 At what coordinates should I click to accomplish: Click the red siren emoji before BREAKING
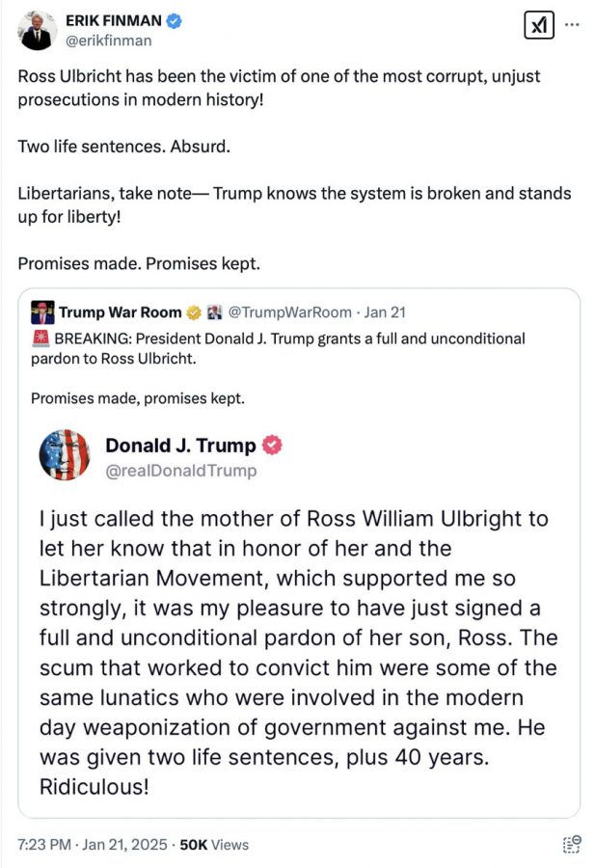pyautogui.click(x=41, y=339)
